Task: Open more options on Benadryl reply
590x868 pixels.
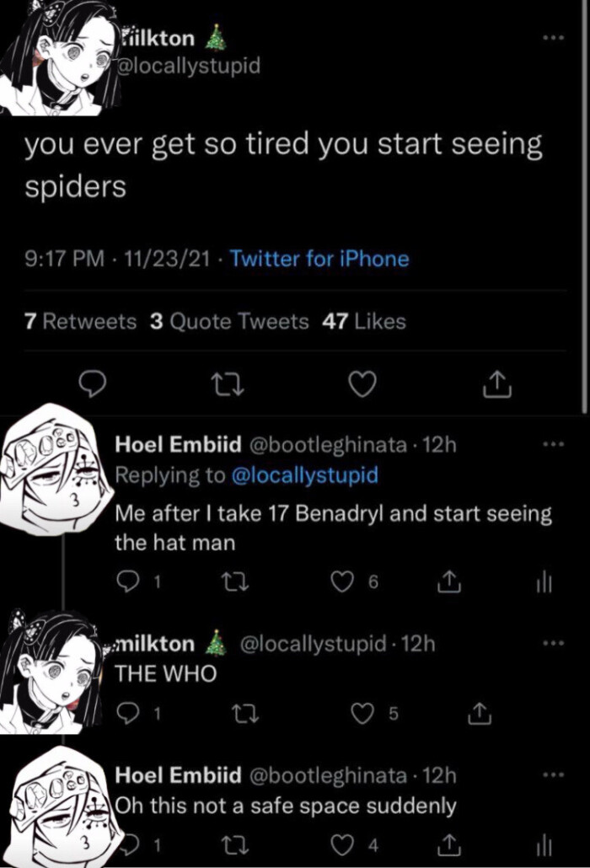Action: [552, 444]
